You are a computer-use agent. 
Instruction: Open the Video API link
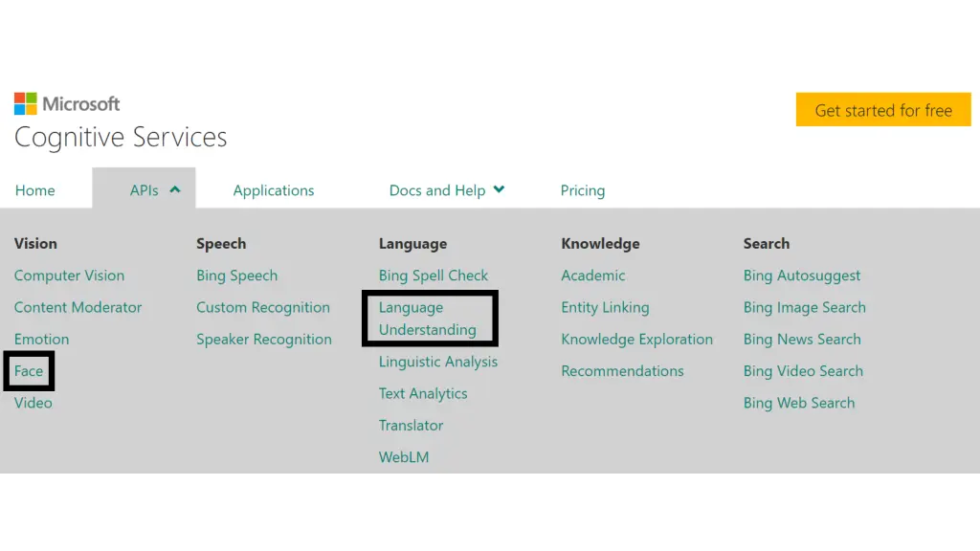[x=33, y=403]
